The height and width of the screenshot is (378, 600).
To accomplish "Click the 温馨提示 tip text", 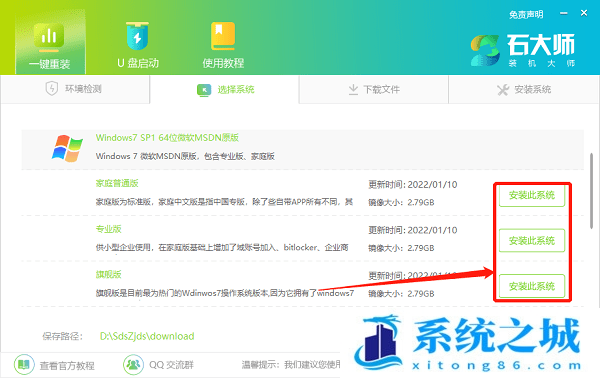I will [291, 365].
